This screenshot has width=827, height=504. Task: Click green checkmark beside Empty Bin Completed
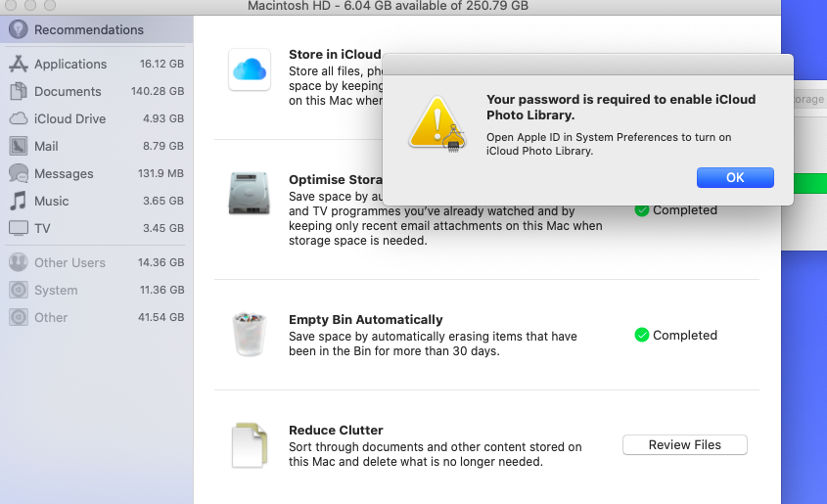641,335
